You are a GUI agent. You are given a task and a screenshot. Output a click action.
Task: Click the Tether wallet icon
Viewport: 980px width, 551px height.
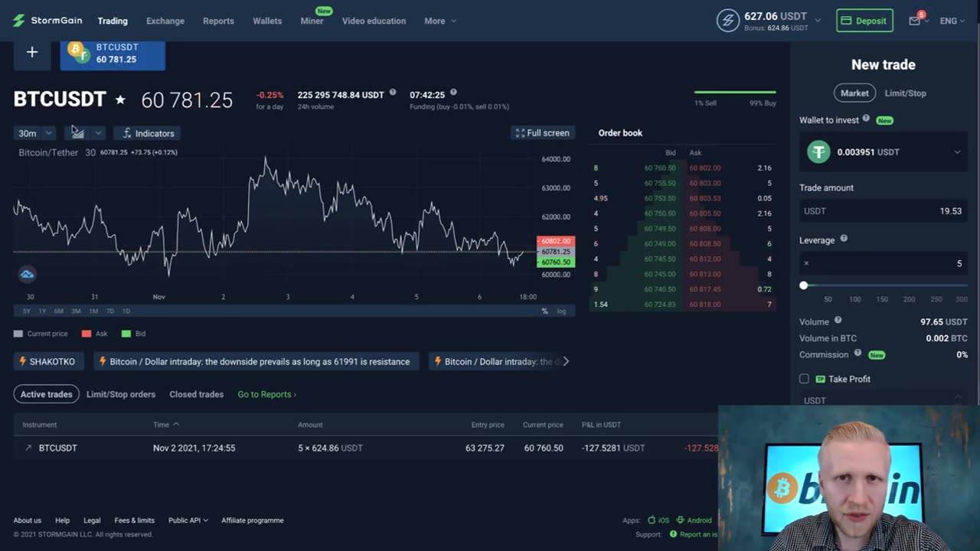[818, 152]
